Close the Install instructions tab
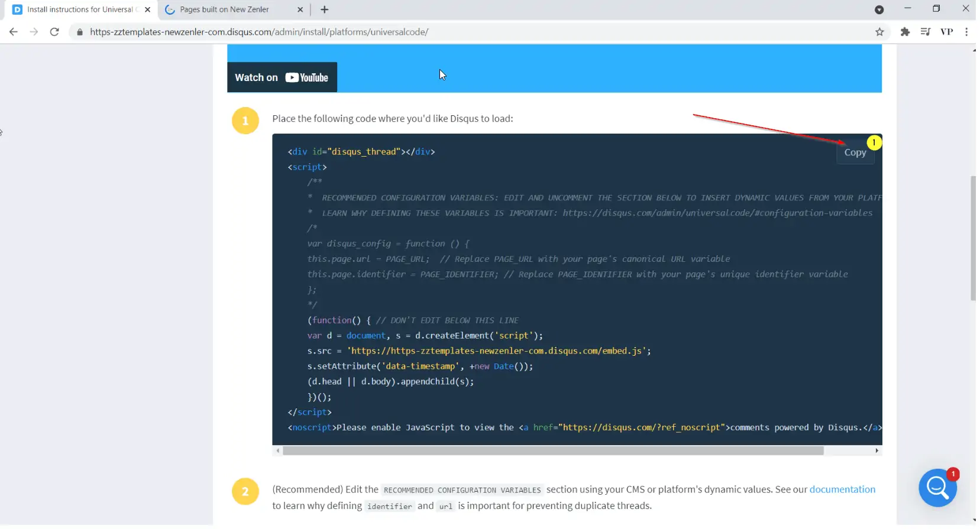This screenshot has height=529, width=980. (147, 9)
